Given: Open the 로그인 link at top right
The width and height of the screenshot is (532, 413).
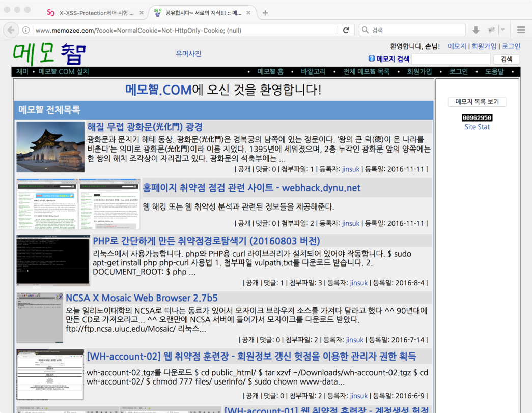Looking at the screenshot, I should click(x=511, y=46).
